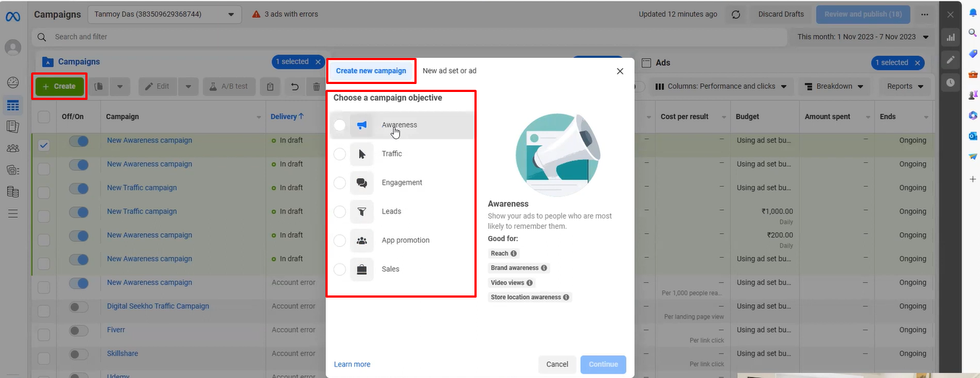Toggle the Fiverr campaign switch
This screenshot has width=980, height=378.
[79, 330]
